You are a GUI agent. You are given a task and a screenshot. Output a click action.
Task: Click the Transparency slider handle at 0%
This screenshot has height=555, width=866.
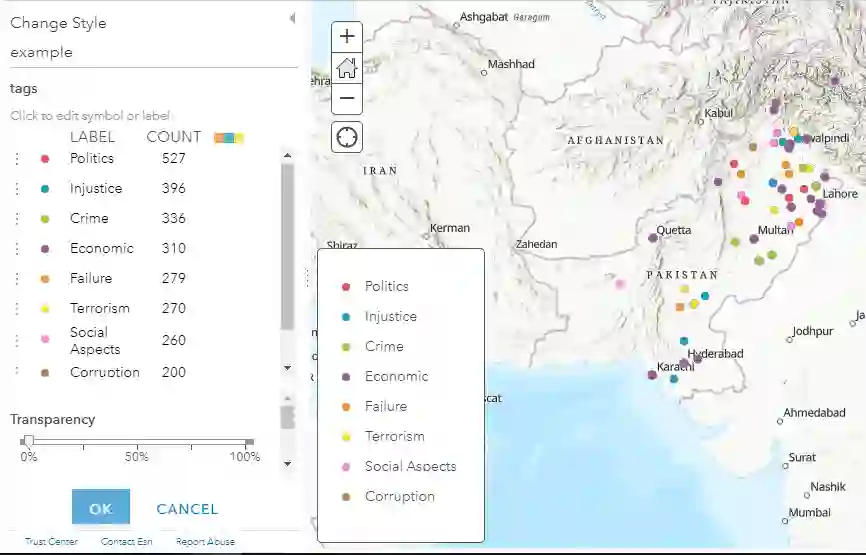[29, 441]
